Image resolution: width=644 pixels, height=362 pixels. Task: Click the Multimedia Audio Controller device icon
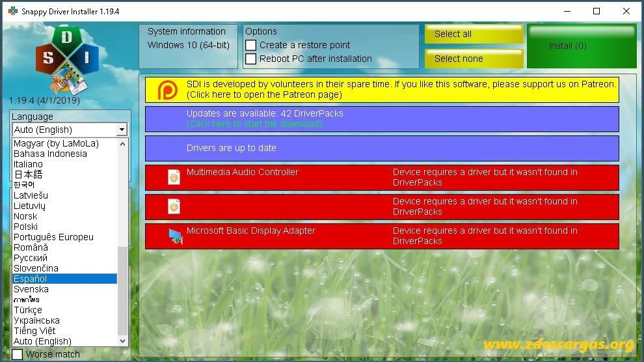pyautogui.click(x=174, y=178)
